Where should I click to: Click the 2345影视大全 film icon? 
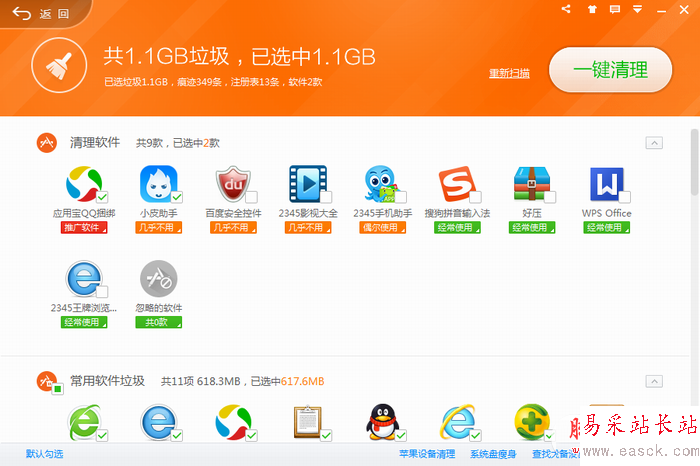coord(308,183)
